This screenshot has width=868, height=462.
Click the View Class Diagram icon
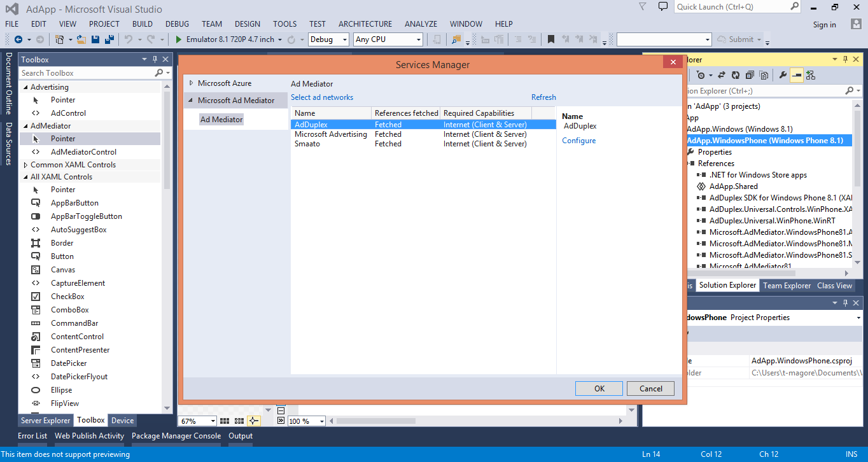click(811, 75)
